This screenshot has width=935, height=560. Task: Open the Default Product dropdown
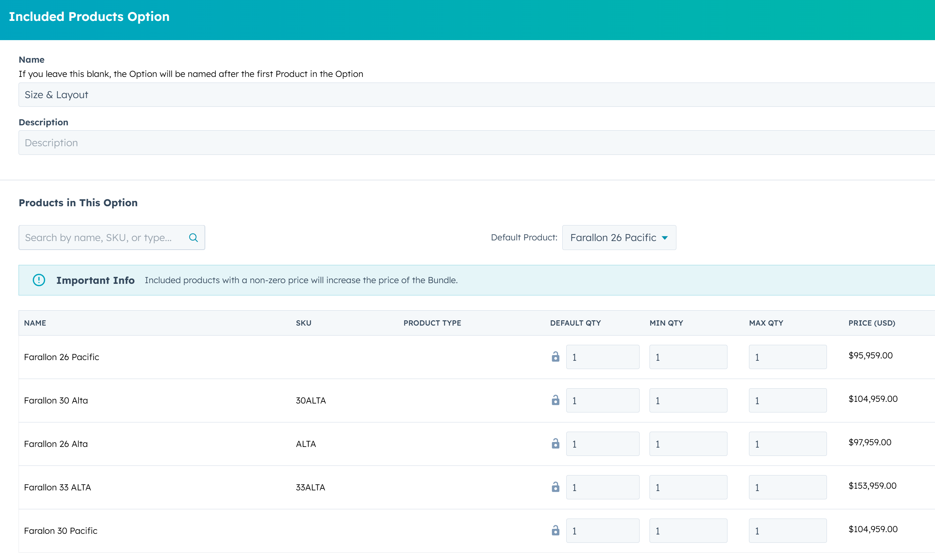[x=619, y=237]
